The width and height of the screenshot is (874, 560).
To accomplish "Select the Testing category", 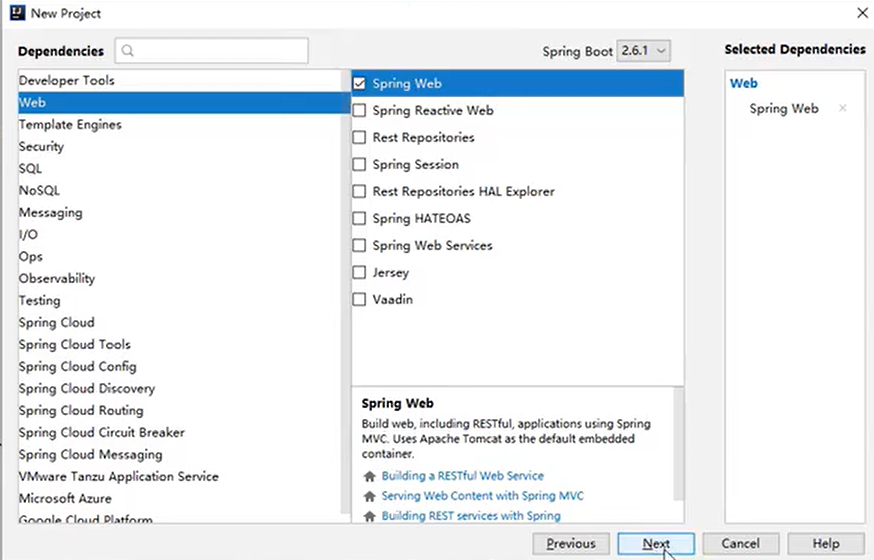I will click(x=179, y=300).
